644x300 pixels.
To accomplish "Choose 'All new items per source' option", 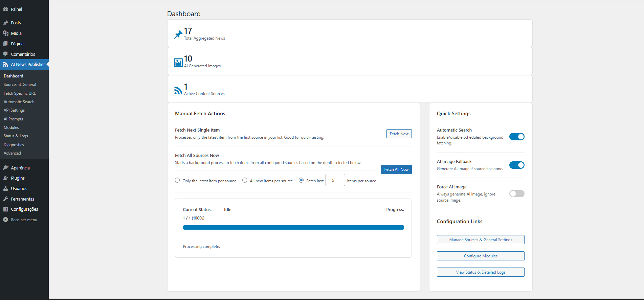I will tap(245, 180).
